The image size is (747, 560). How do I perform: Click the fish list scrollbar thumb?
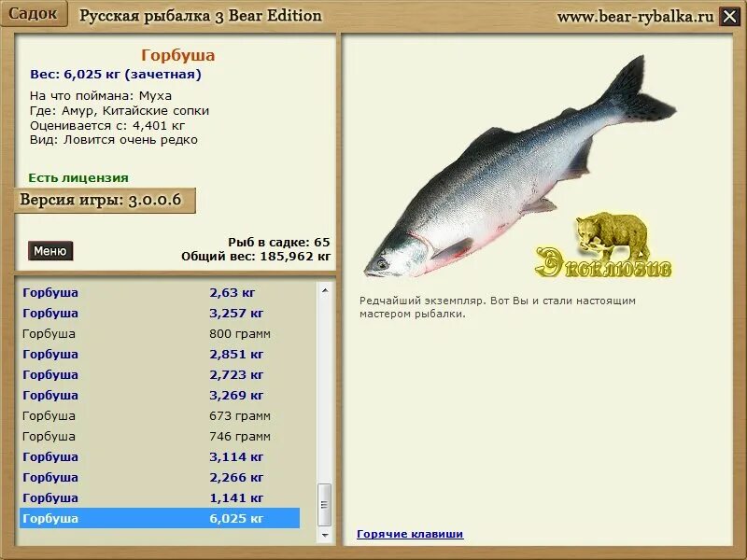(x=325, y=504)
